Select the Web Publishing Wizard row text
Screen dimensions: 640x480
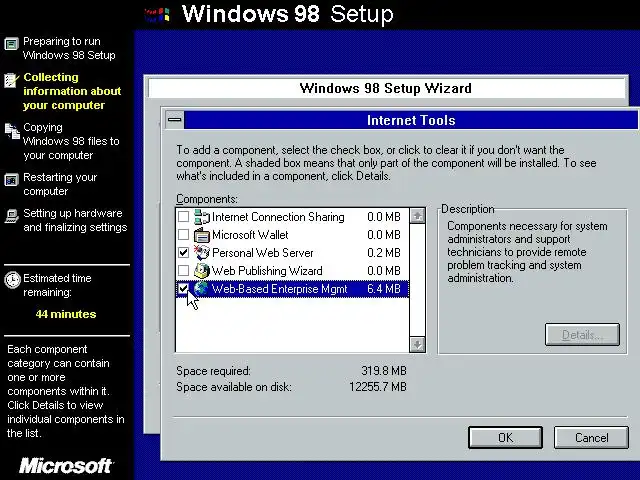pos(267,271)
